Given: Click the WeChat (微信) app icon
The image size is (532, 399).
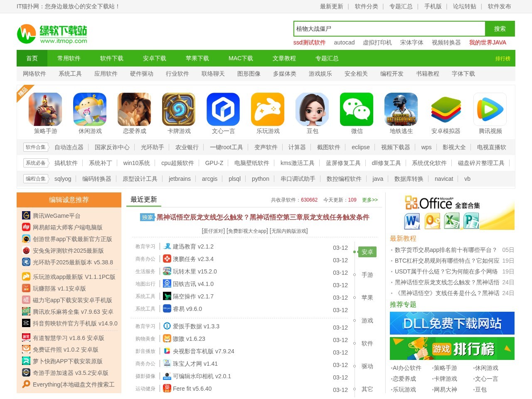Looking at the screenshot, I should [x=357, y=109].
